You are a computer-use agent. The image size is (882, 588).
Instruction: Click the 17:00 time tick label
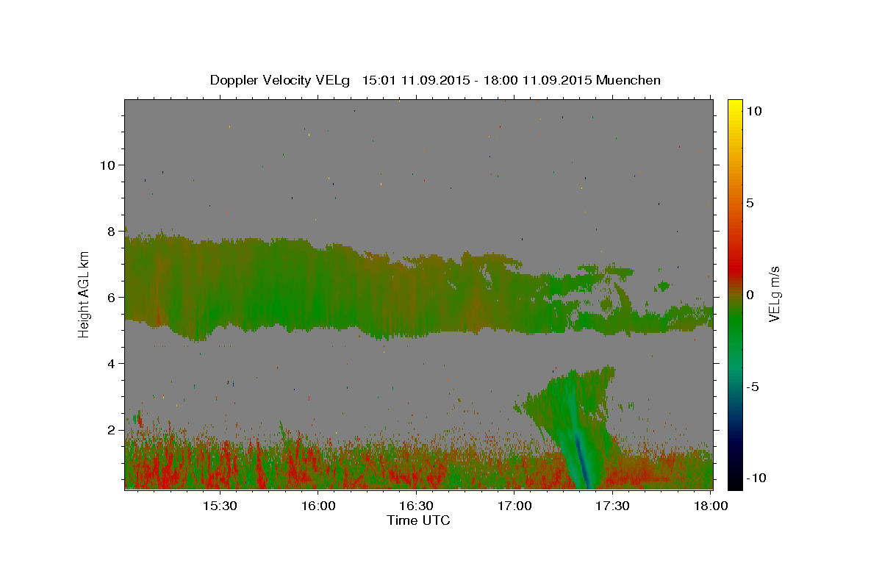click(514, 506)
